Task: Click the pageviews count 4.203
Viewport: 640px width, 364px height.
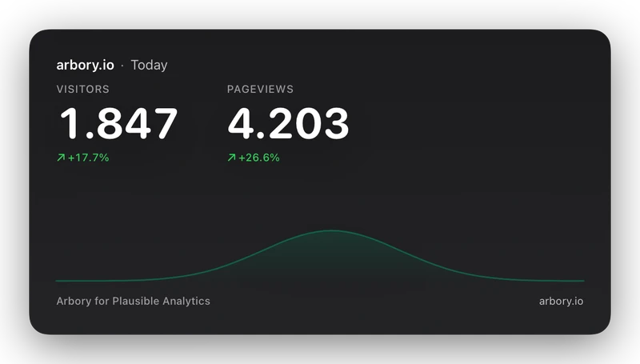Action: click(x=288, y=123)
